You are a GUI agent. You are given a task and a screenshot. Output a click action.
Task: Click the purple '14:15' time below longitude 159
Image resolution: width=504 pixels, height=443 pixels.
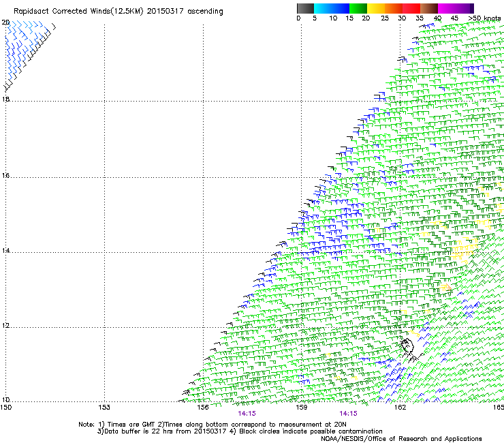pyautogui.click(x=349, y=414)
